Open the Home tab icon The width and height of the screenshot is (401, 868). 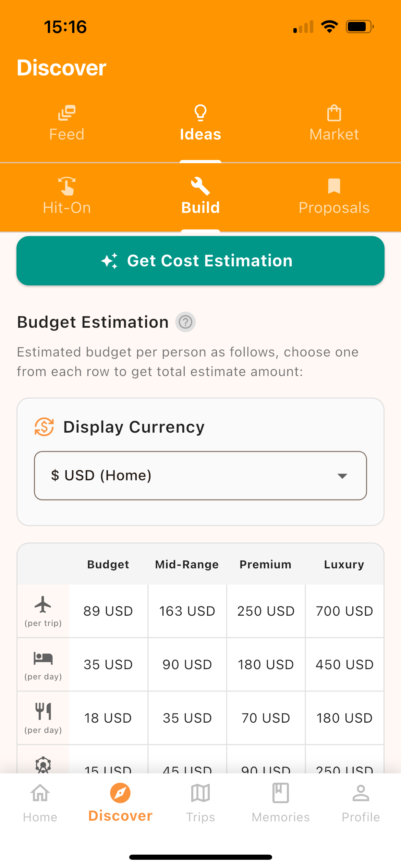pyautogui.click(x=40, y=793)
